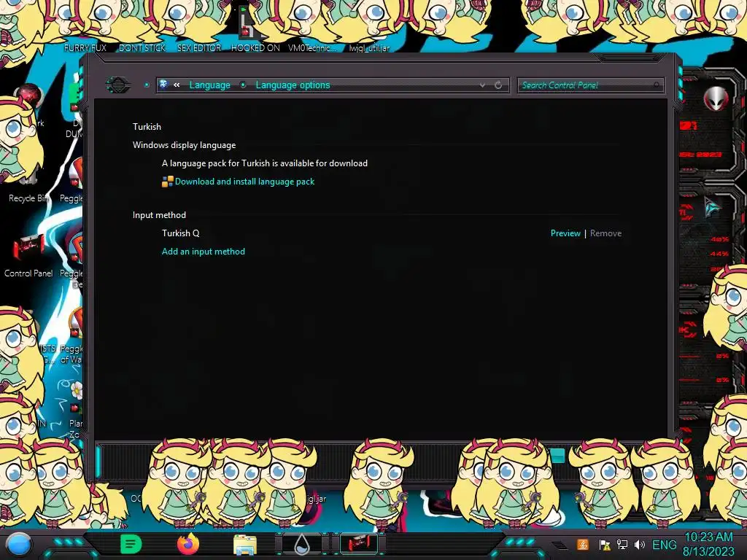
Task: Click the Windows display language heading
Action: [184, 145]
